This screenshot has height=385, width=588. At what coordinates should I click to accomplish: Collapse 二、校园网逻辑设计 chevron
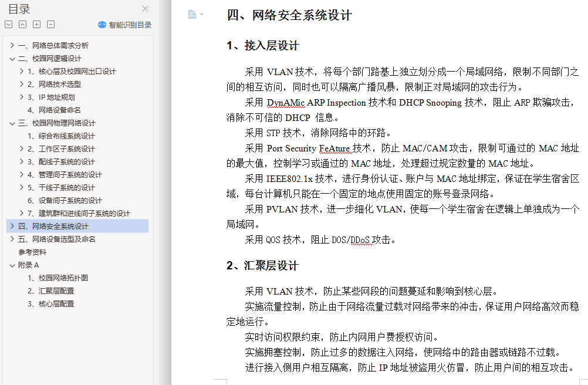coord(12,59)
